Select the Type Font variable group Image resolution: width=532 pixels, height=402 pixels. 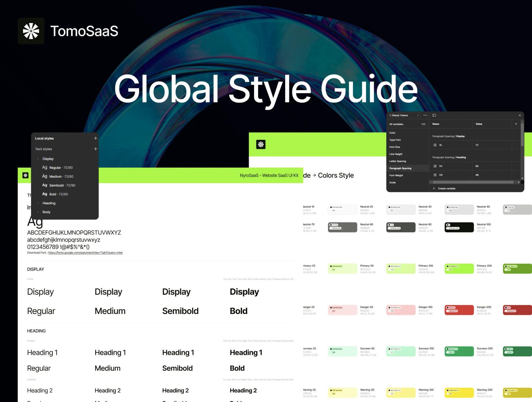pyautogui.click(x=407, y=140)
